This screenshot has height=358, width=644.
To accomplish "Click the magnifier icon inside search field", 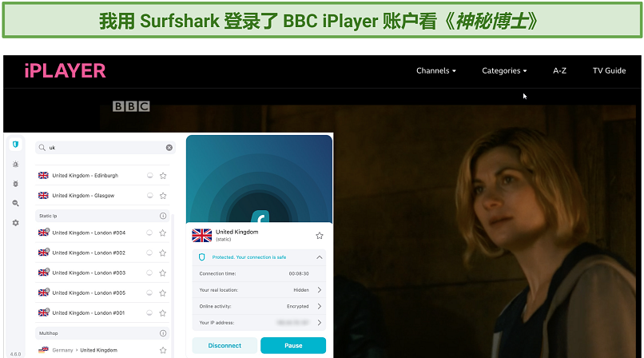I will 42,147.
